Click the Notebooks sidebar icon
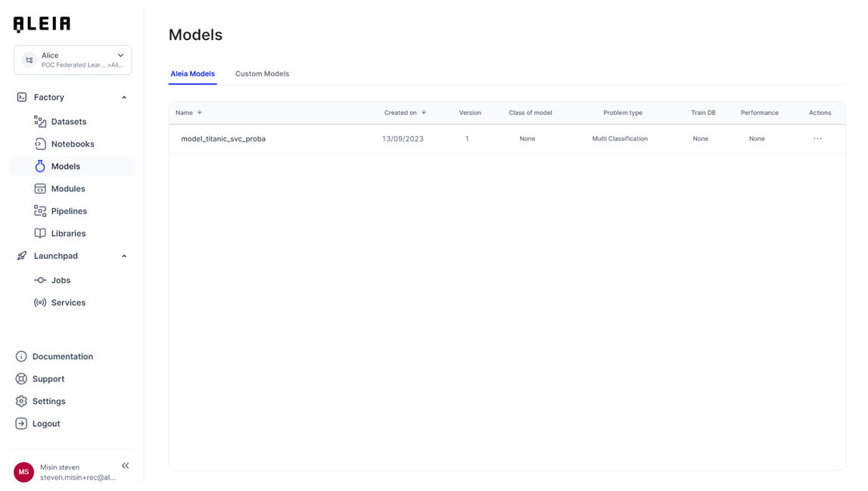The image size is (868, 491). (x=40, y=144)
